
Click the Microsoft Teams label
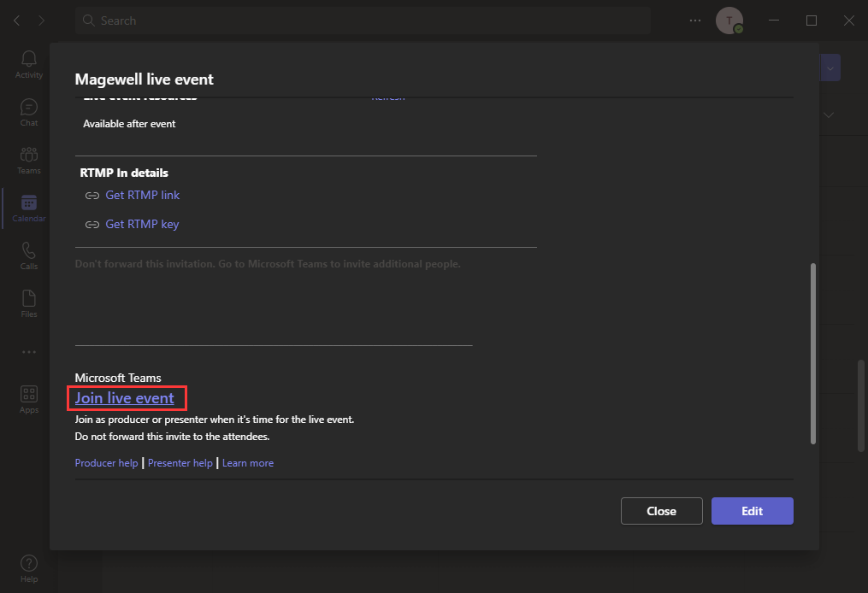coord(118,378)
